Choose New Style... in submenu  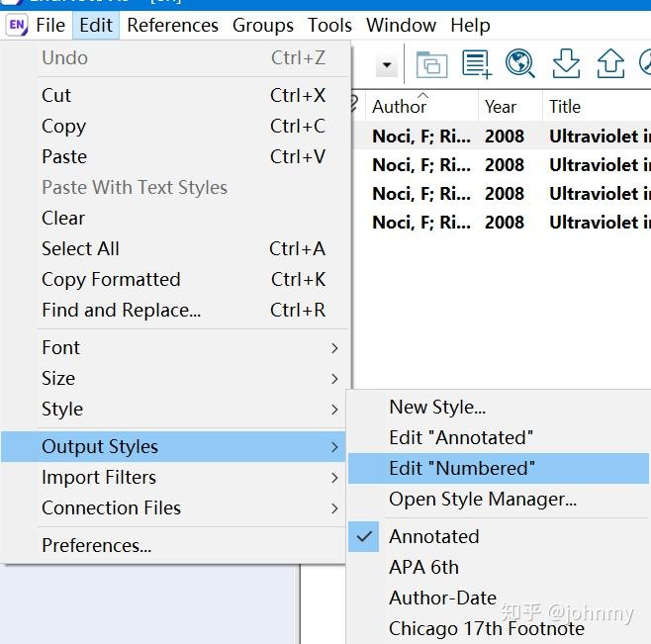click(499, 408)
